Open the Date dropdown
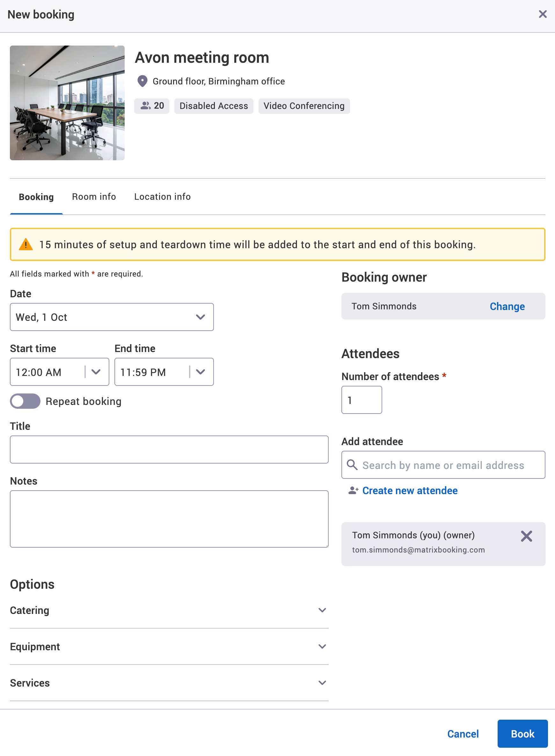This screenshot has height=756, width=555. [x=201, y=317]
